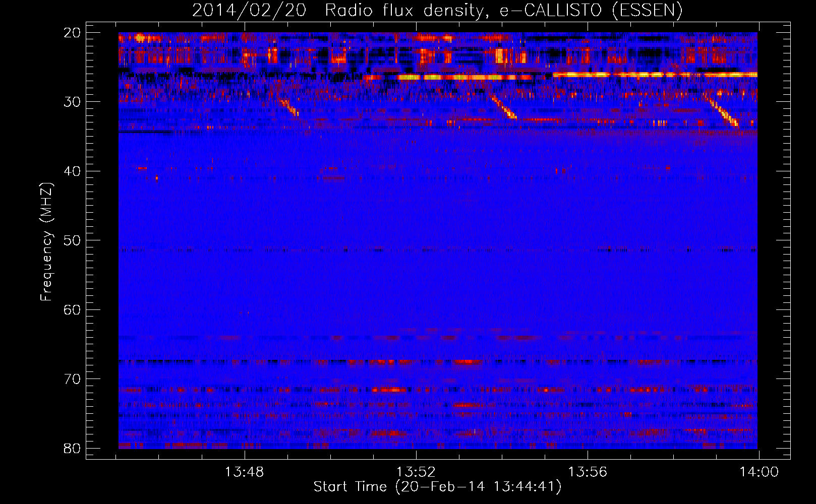The height and width of the screenshot is (504, 816).
Task: Click the plot title "Radio flux density, e-CALLISTO (ESSEN)"
Action: coord(503,10)
